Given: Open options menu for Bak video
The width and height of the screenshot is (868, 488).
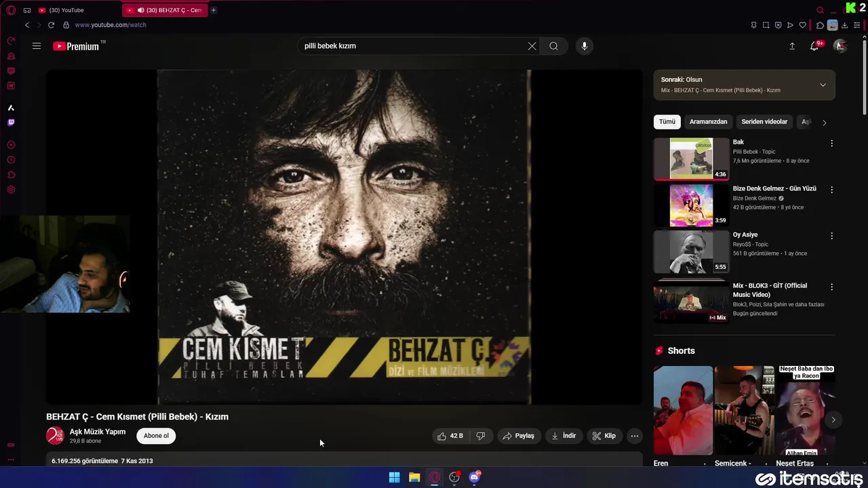Looking at the screenshot, I should pos(831,143).
